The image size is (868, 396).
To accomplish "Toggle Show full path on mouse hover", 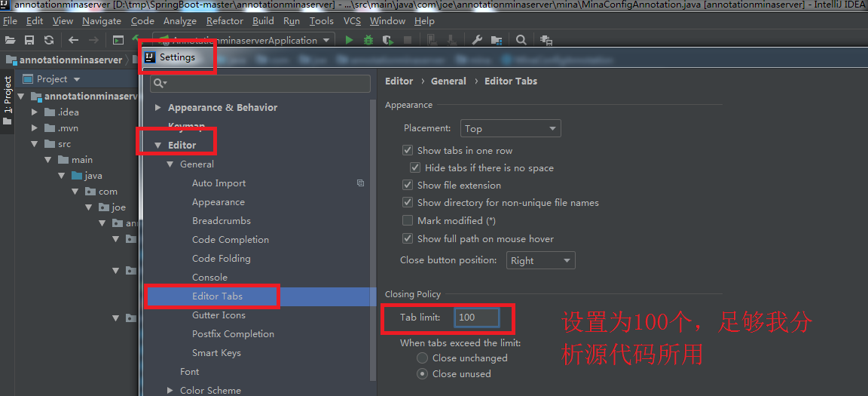I will click(408, 238).
